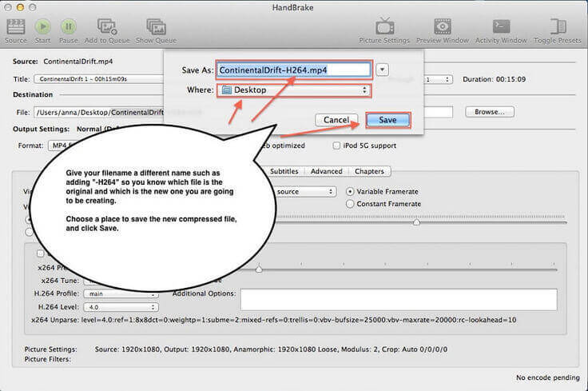588x391 pixels.
Task: Enable iPod 5G support checkbox
Action: click(x=336, y=146)
